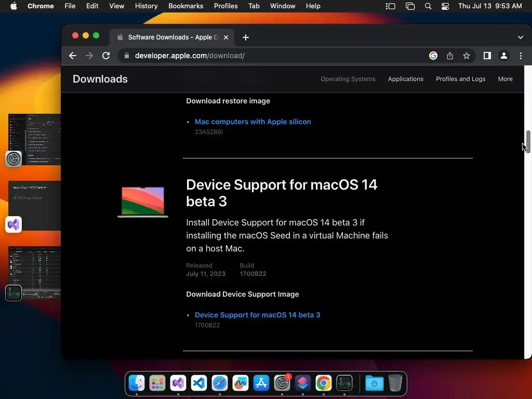Expand the tab search chevron
This screenshot has width=532, height=399.
click(521, 37)
